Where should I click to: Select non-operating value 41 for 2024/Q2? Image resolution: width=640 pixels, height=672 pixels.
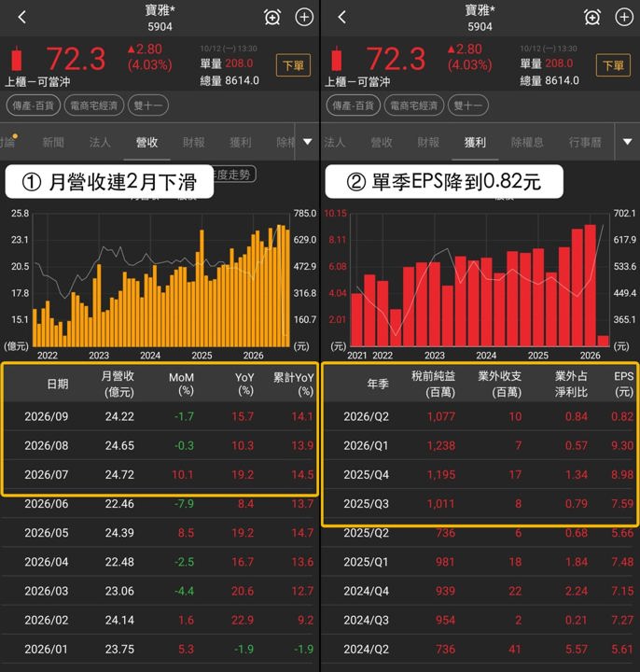coord(515,650)
